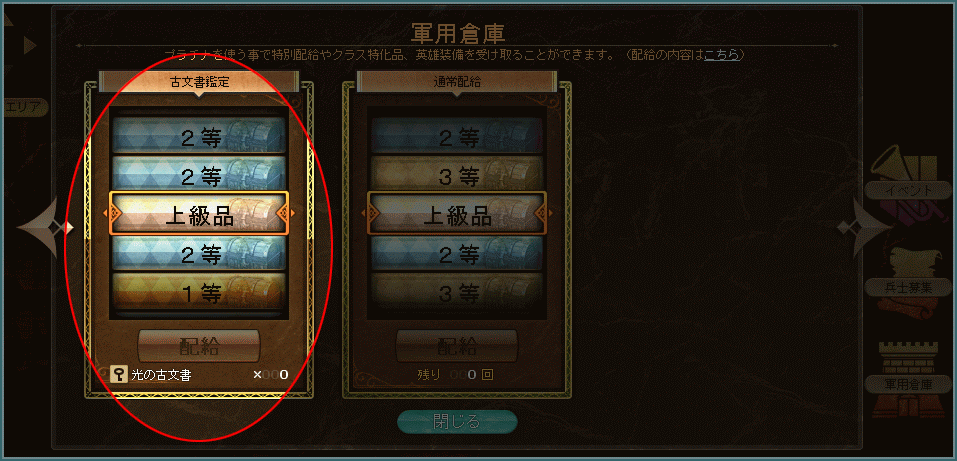Click 配給 button under 古文書鑑定

coord(199,346)
